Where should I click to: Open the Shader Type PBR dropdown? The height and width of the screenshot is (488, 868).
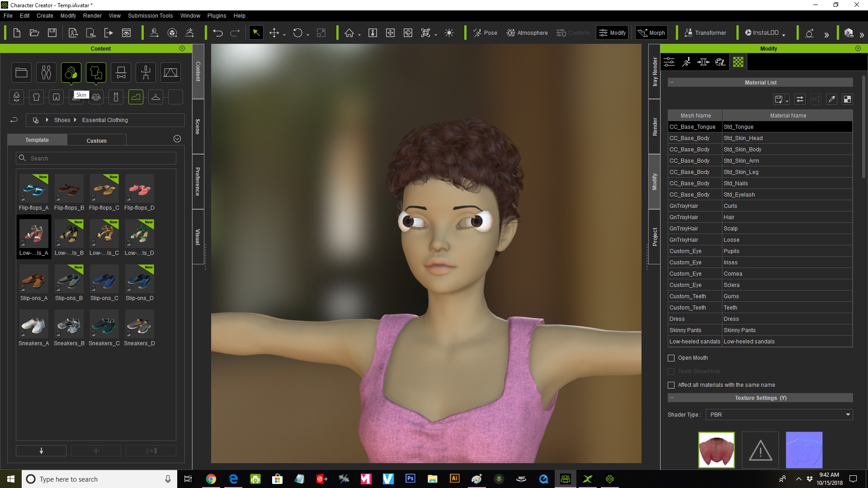point(779,415)
